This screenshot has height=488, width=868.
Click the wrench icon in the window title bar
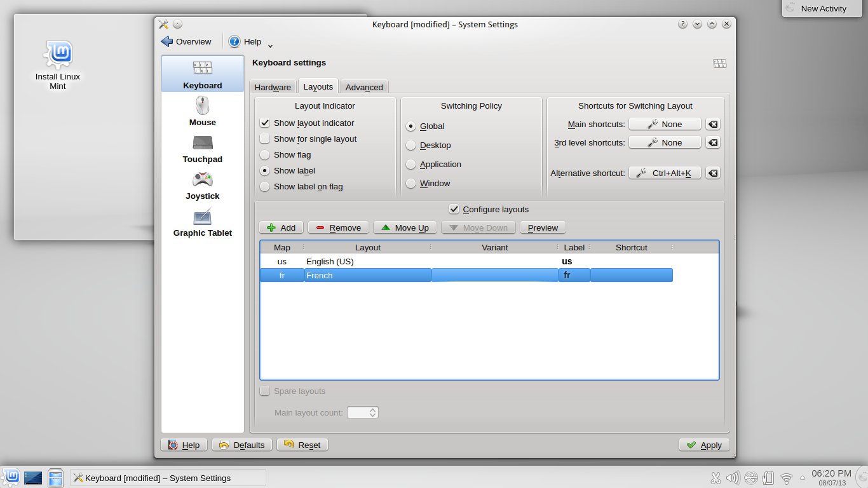click(x=163, y=24)
